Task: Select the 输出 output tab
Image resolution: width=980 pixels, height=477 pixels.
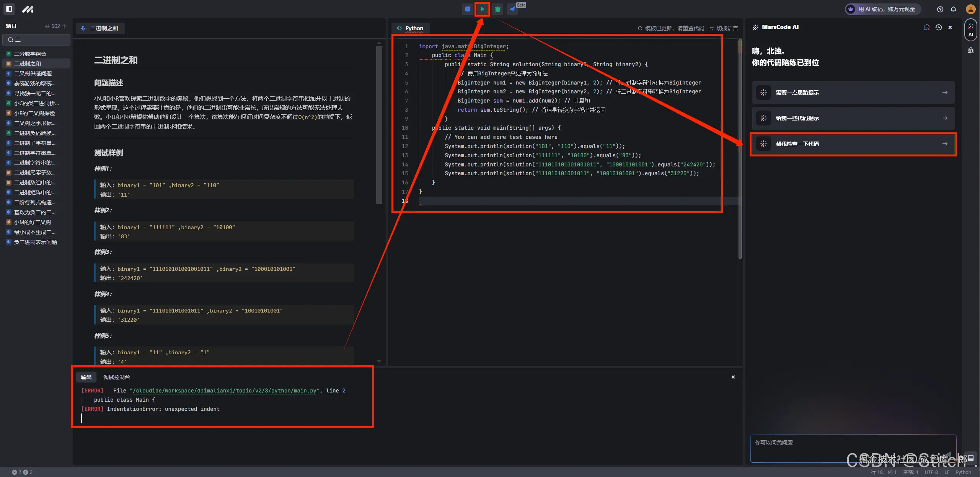Action: (86, 377)
